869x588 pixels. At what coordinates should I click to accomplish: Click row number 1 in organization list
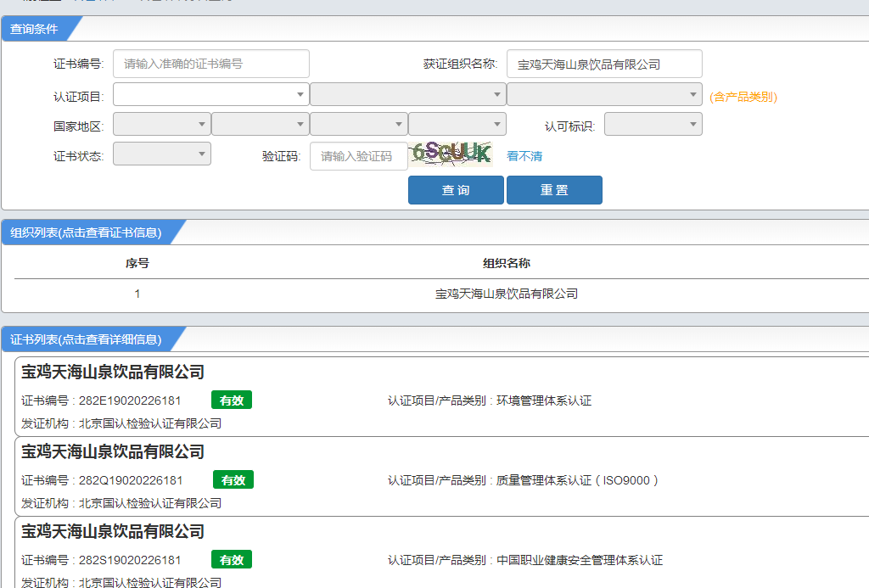pyautogui.click(x=137, y=294)
